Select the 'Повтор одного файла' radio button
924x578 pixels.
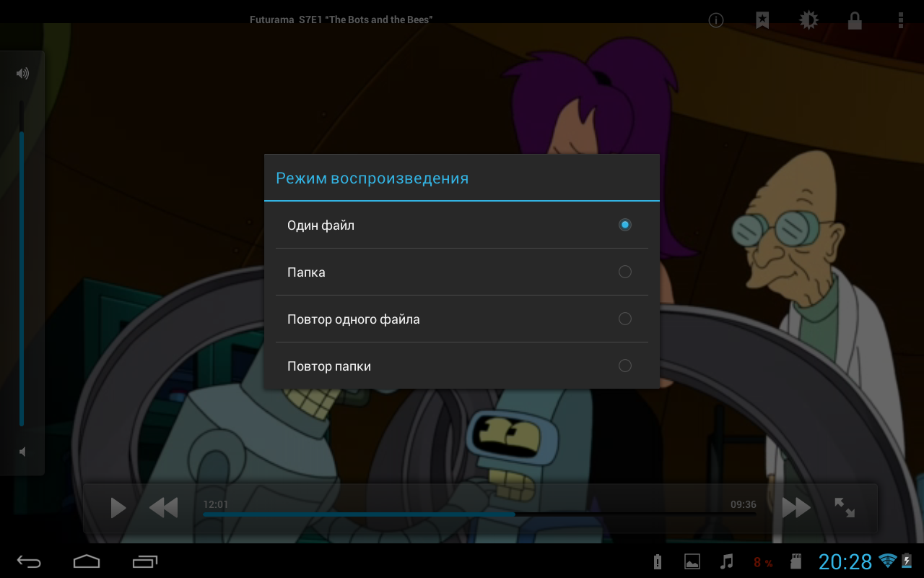[x=625, y=319]
